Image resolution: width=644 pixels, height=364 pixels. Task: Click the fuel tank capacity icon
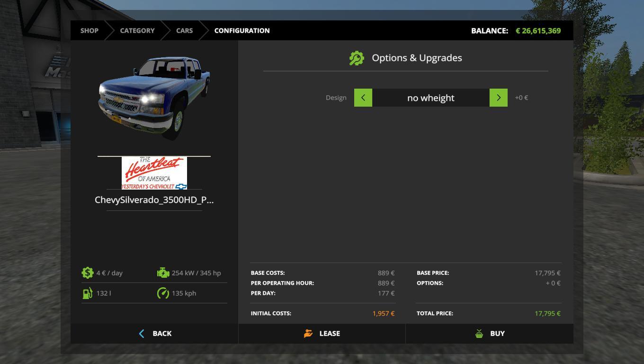pyautogui.click(x=88, y=293)
